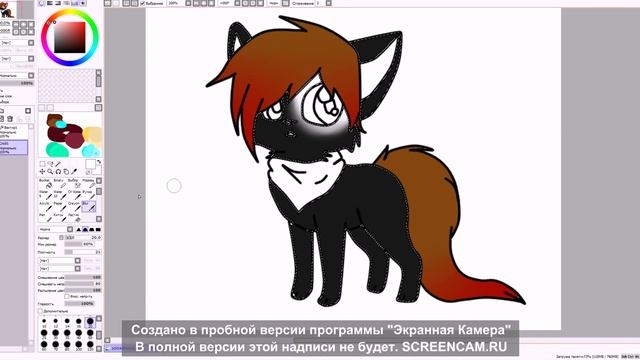Choose the Blur brush tool
Viewport: 640px width, 360px height.
click(89, 206)
